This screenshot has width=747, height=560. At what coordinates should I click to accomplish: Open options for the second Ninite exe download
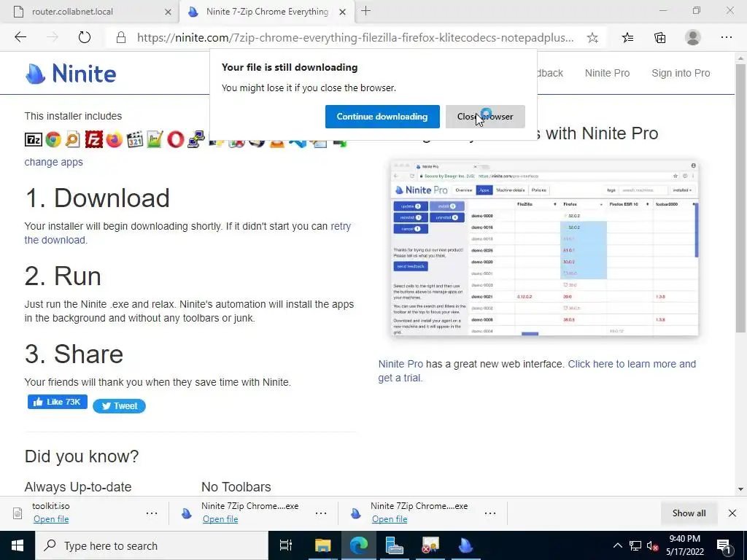point(489,513)
